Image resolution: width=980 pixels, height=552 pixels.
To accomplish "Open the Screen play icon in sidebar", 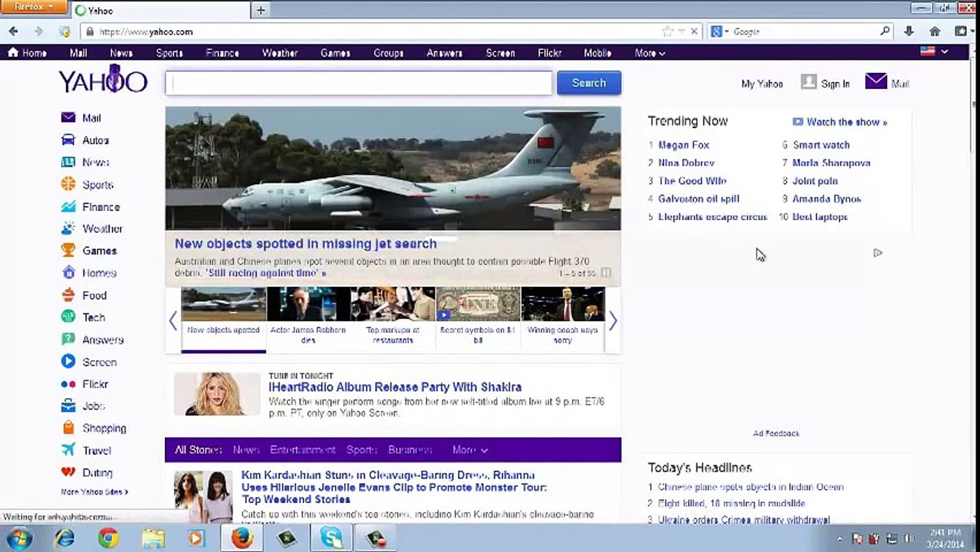I will click(x=68, y=361).
